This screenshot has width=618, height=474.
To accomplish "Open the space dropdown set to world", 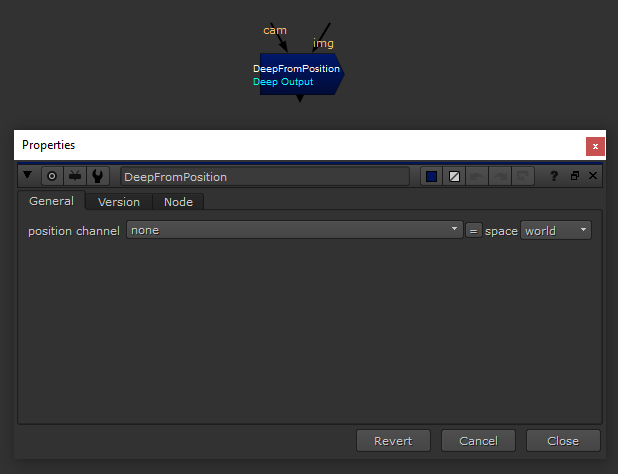I will 555,231.
